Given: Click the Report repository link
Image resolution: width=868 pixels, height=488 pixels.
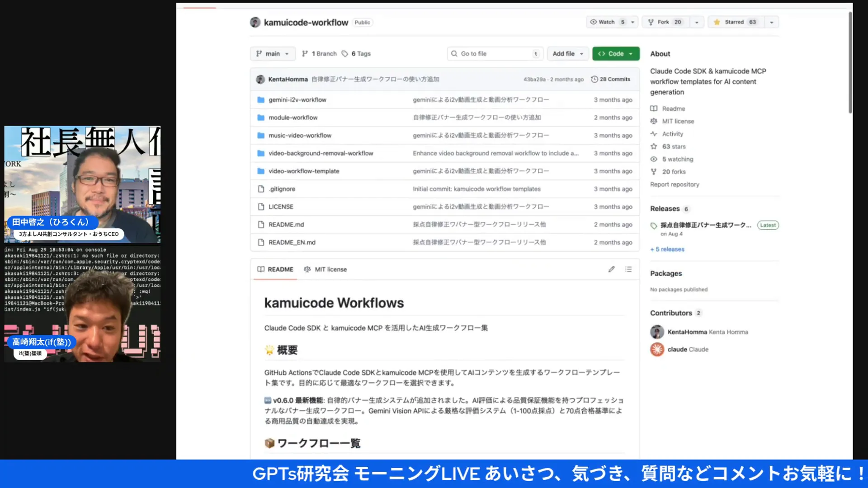Looking at the screenshot, I should 675,184.
